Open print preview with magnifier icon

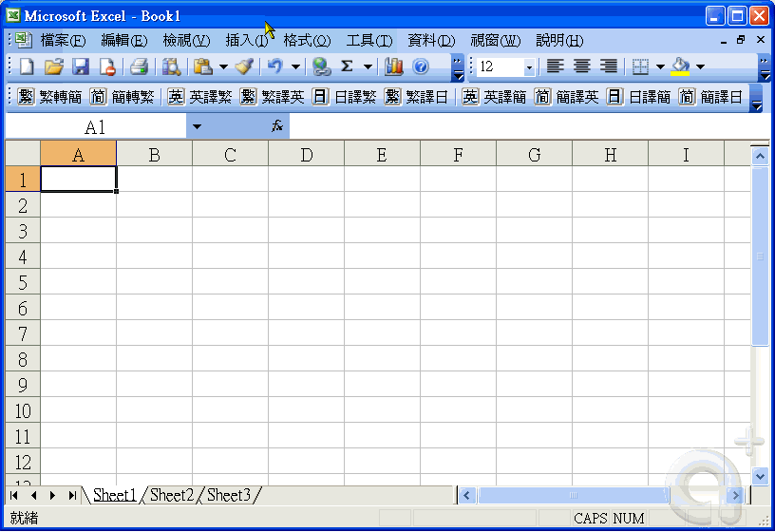(171, 66)
